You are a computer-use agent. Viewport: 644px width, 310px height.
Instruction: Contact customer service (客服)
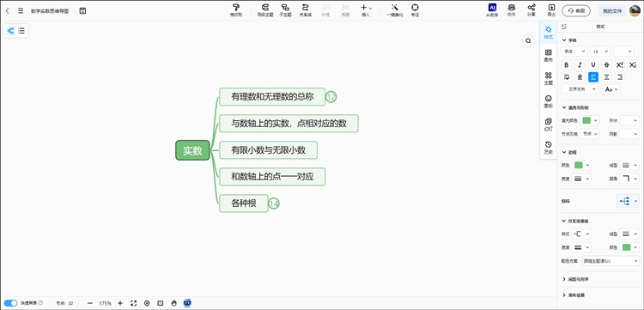[x=576, y=10]
